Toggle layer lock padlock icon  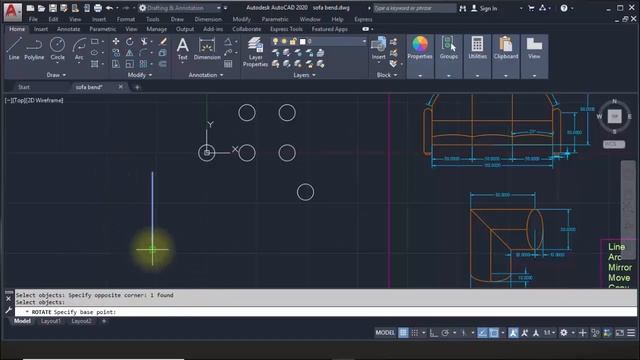[x=293, y=41]
